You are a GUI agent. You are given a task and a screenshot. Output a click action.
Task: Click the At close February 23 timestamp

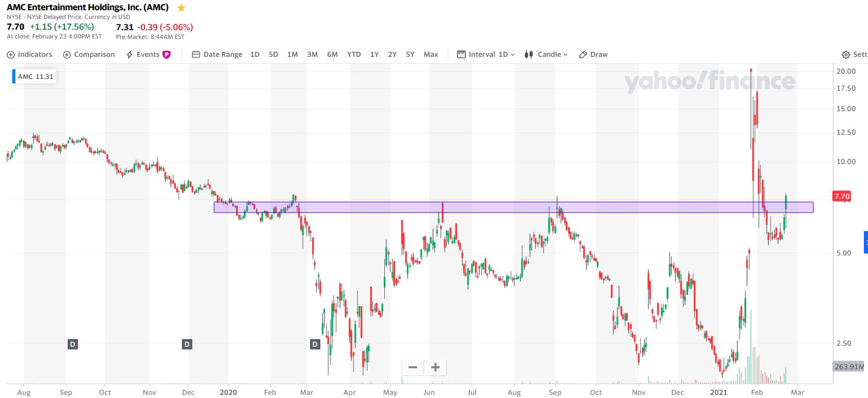(54, 36)
